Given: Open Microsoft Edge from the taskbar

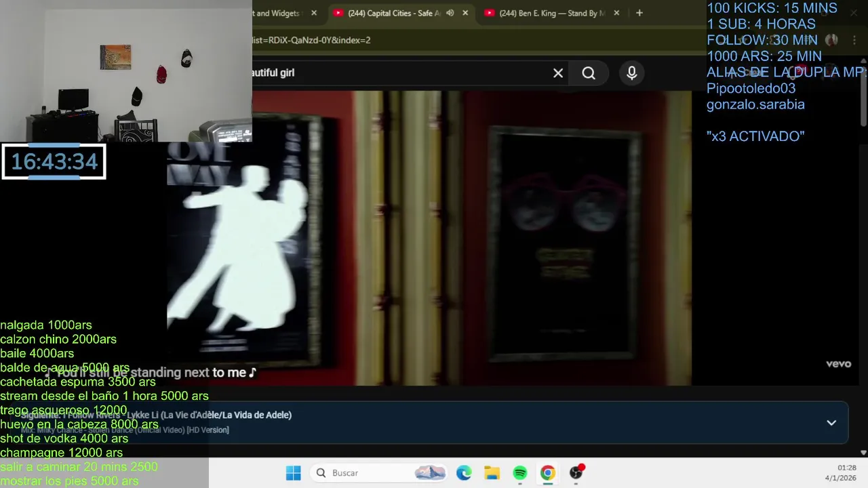Looking at the screenshot, I should click(464, 473).
